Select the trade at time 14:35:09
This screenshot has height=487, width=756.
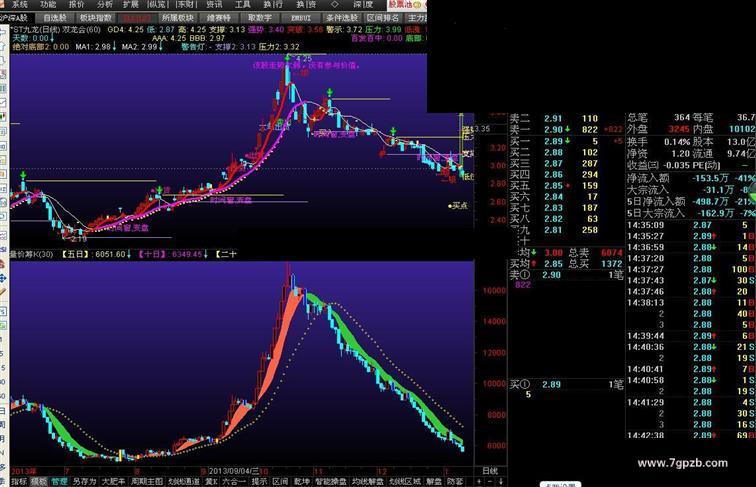point(691,225)
